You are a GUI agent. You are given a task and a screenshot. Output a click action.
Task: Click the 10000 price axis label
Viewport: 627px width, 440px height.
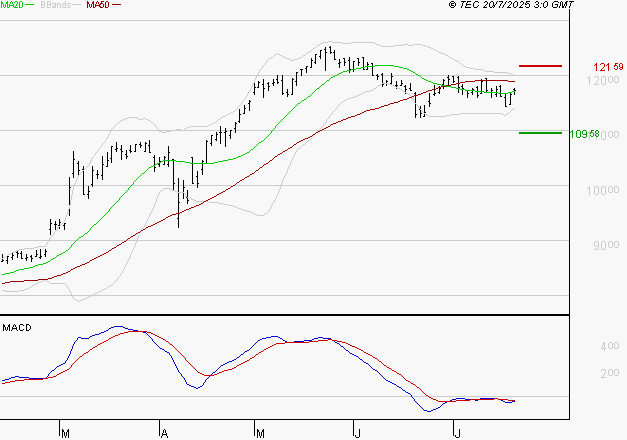603,190
